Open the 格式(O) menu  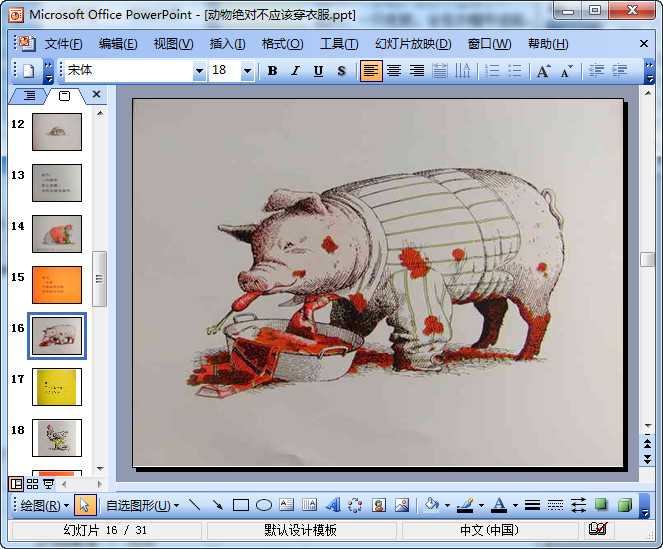(282, 44)
